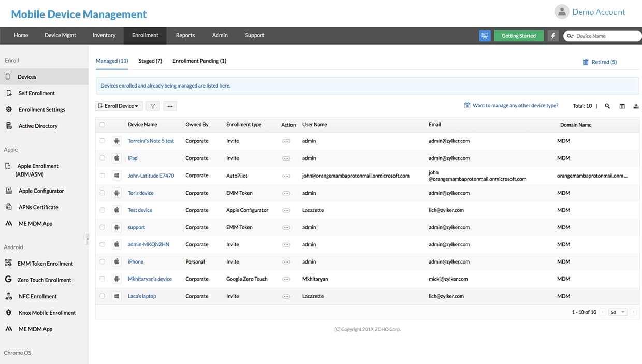Click the remote presentation icon beside Getting Started
Viewport: 642px width, 364px height.
(485, 36)
